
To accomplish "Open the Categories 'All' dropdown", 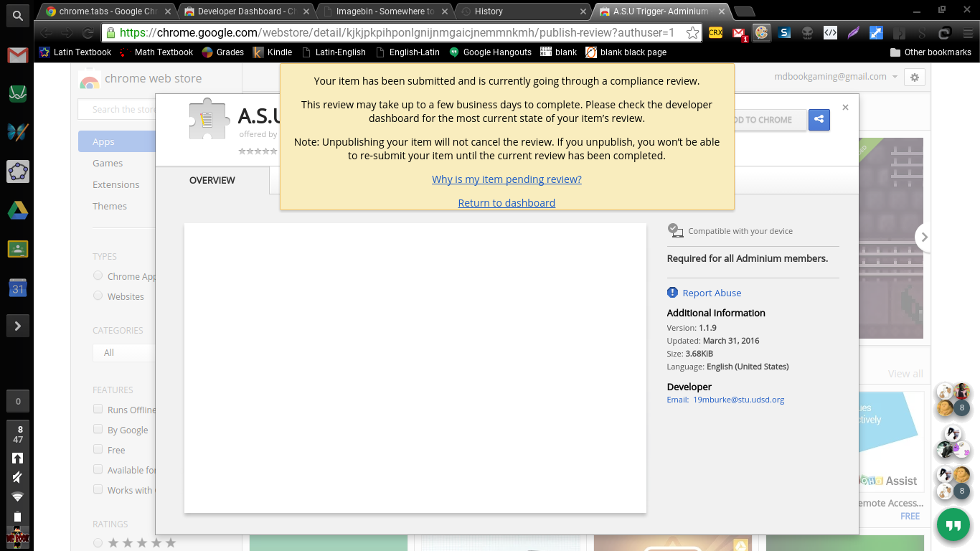I will tap(124, 352).
